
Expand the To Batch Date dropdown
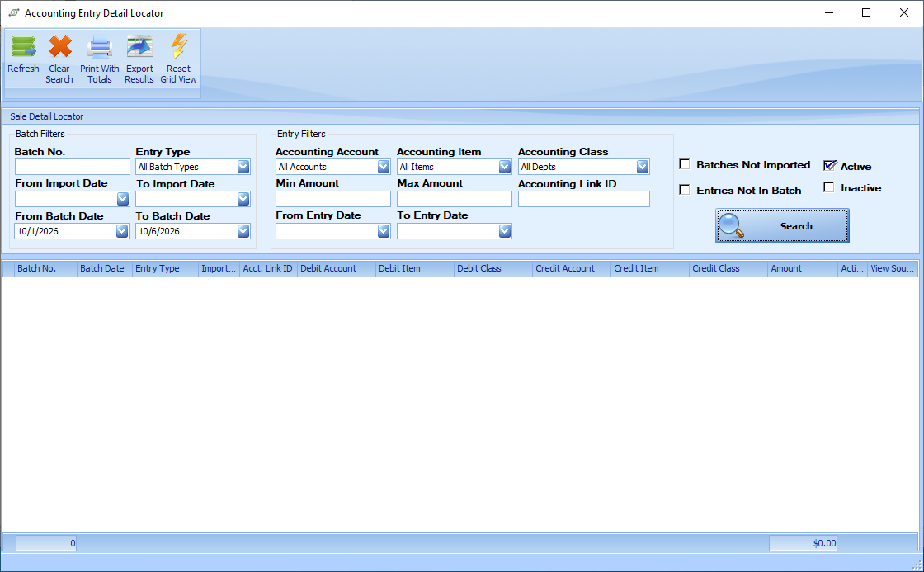pyautogui.click(x=243, y=231)
